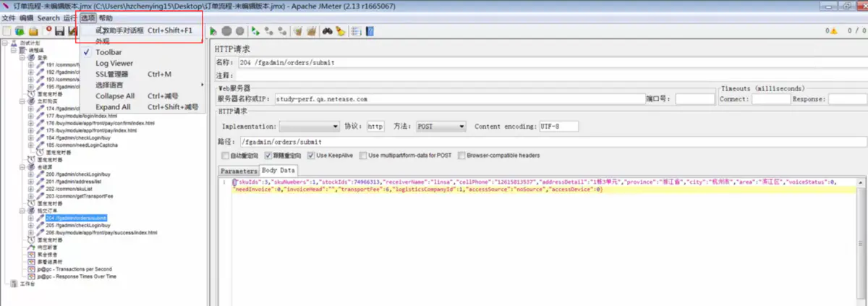Viewport: 868px width, 306px height.
Task: Click the sampler name field 204 /fgadmin/orders/submit
Action: [x=552, y=63]
